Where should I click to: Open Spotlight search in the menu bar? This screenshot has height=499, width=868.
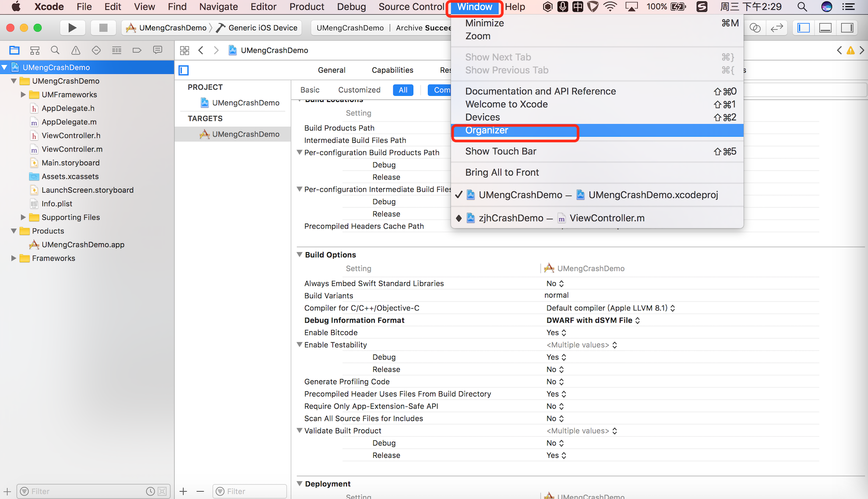[802, 7]
